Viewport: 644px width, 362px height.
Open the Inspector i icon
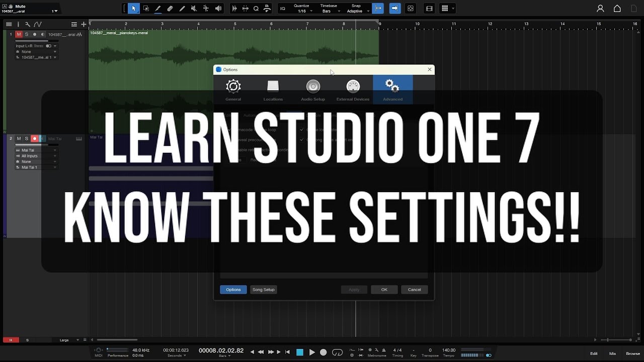click(x=18, y=24)
